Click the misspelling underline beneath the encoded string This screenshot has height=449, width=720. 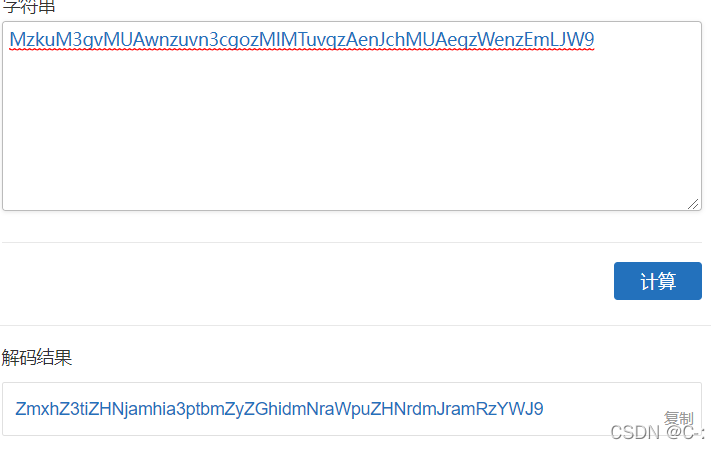(302, 50)
